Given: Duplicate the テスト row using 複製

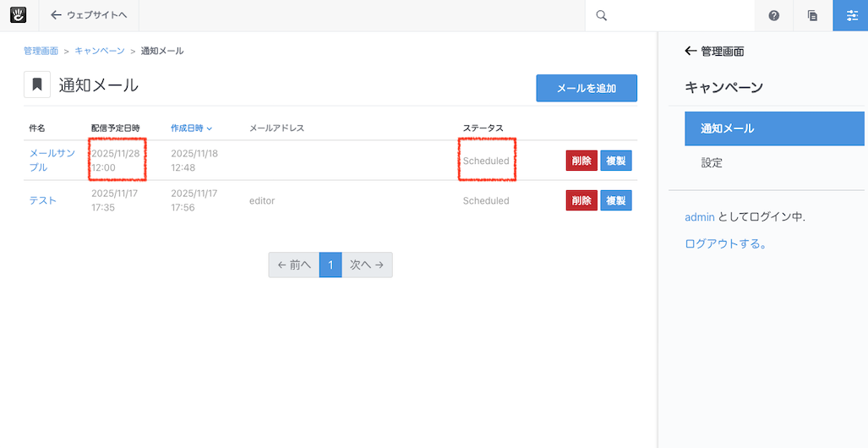Looking at the screenshot, I should pyautogui.click(x=615, y=200).
